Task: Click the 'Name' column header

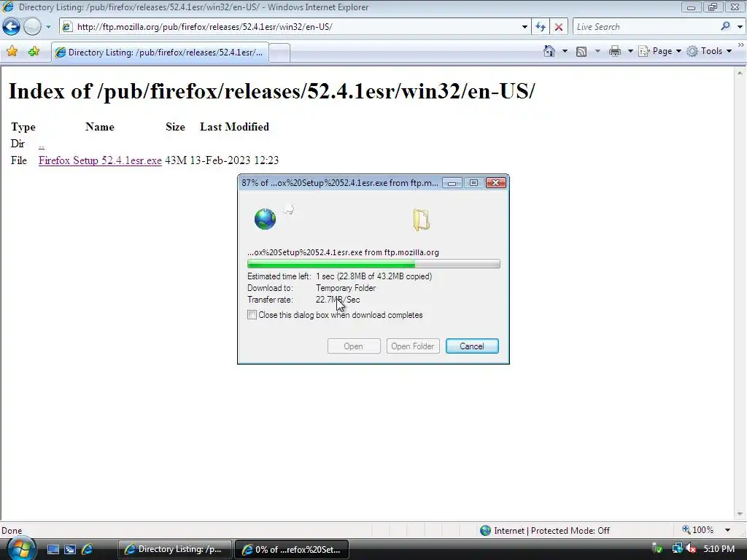Action: (99, 127)
